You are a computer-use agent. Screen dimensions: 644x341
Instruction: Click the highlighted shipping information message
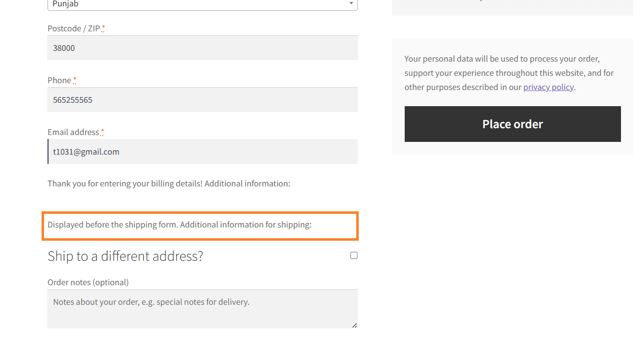tap(180, 225)
